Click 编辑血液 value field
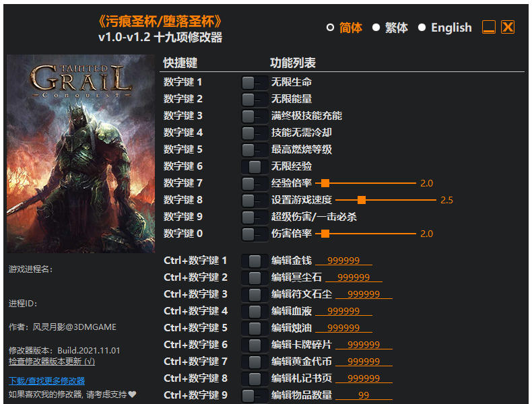Viewport: 532px width, 404px height. [x=343, y=311]
